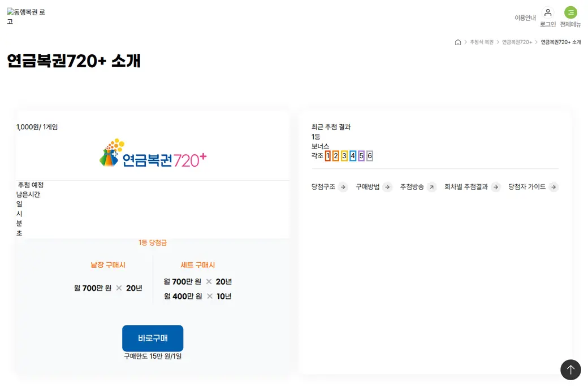Click the purple number 5 box
This screenshot has height=387, width=588.
pyautogui.click(x=361, y=156)
